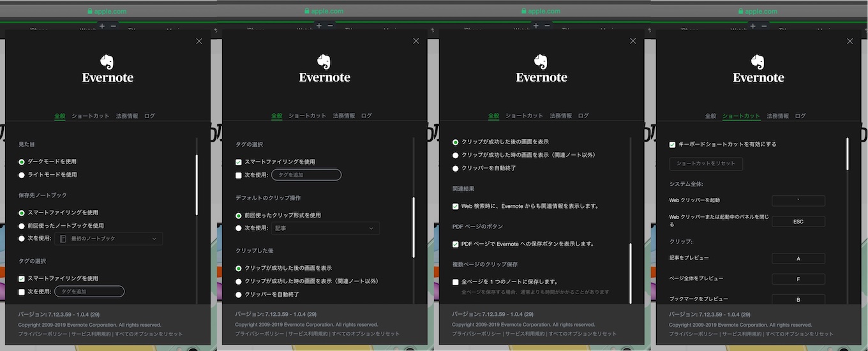Expand the 記事 clip format dropdown
Image resolution: width=868 pixels, height=351 pixels.
[324, 228]
